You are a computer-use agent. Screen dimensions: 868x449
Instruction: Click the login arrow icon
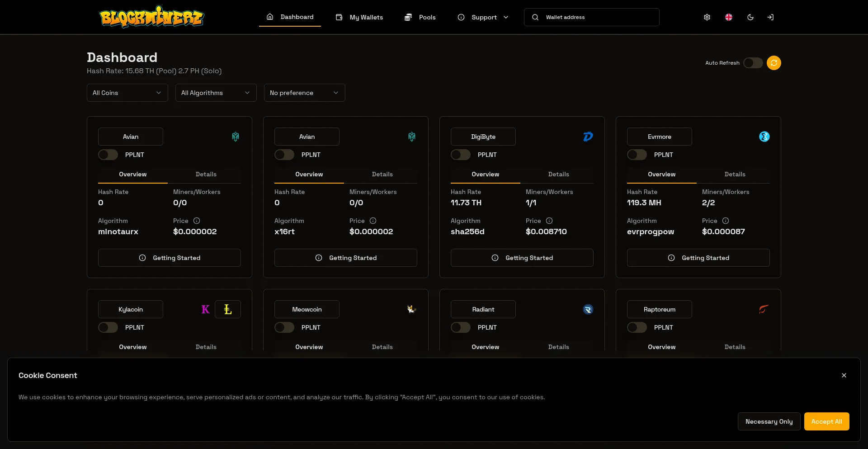(x=770, y=17)
